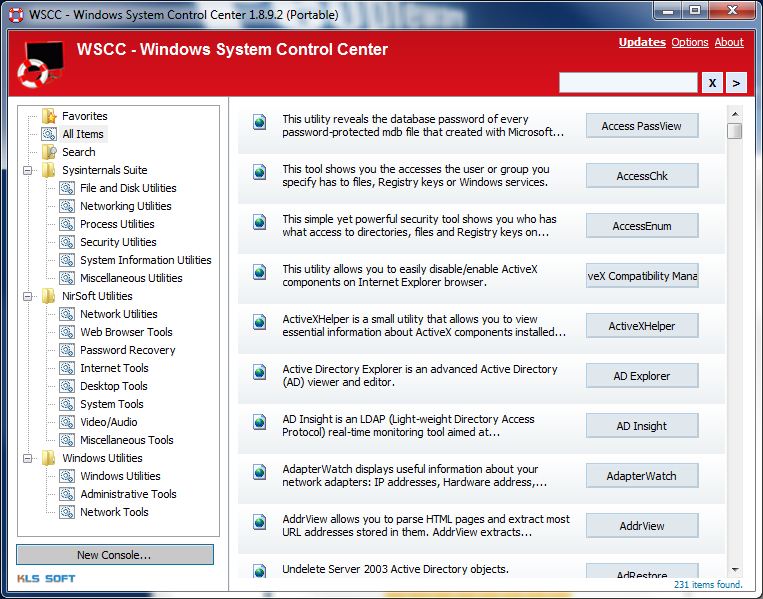The width and height of the screenshot is (763, 599).
Task: Click the scrollbar up arrow
Action: coord(735,114)
